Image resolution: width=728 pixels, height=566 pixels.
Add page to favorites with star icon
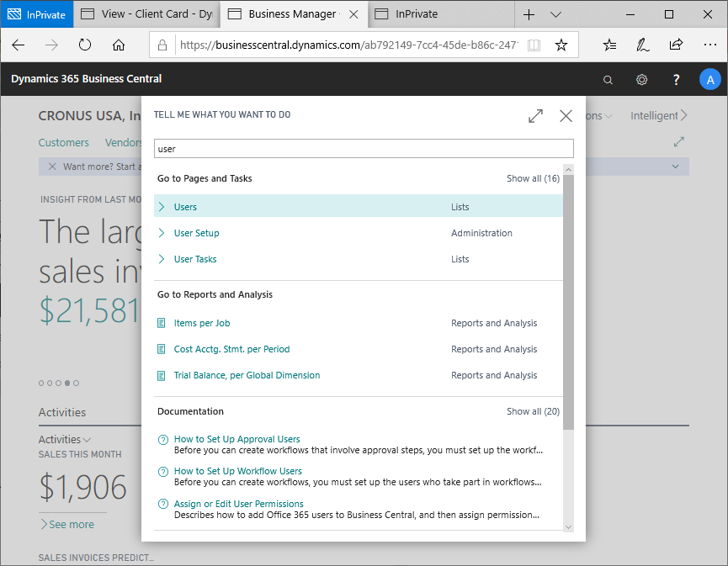[561, 45]
